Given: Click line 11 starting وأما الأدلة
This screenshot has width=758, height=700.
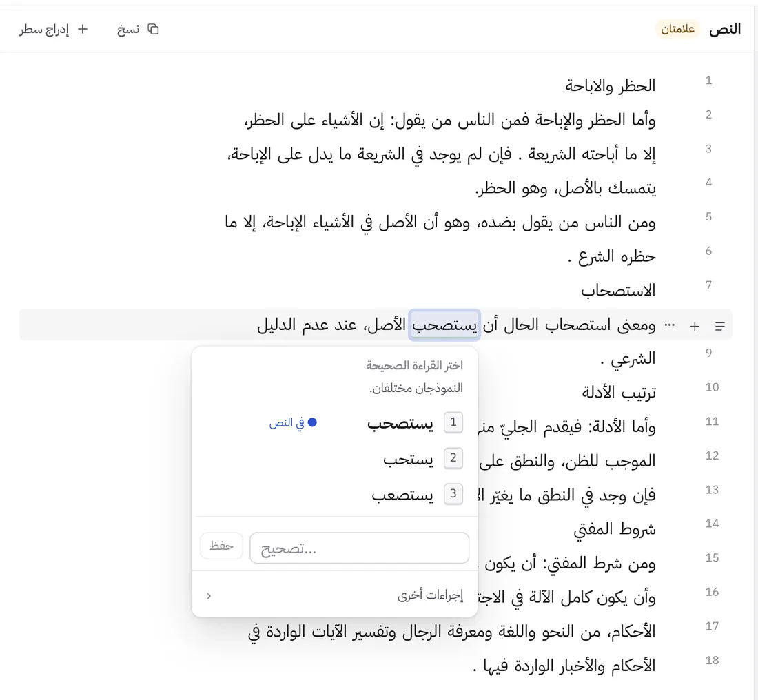Looking at the screenshot, I should coord(566,427).
